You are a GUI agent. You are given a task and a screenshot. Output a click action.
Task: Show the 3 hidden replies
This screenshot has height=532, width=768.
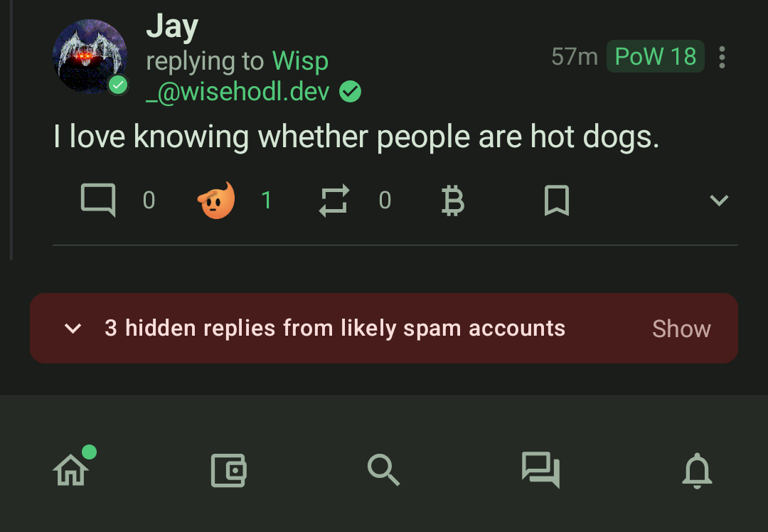[x=681, y=328]
